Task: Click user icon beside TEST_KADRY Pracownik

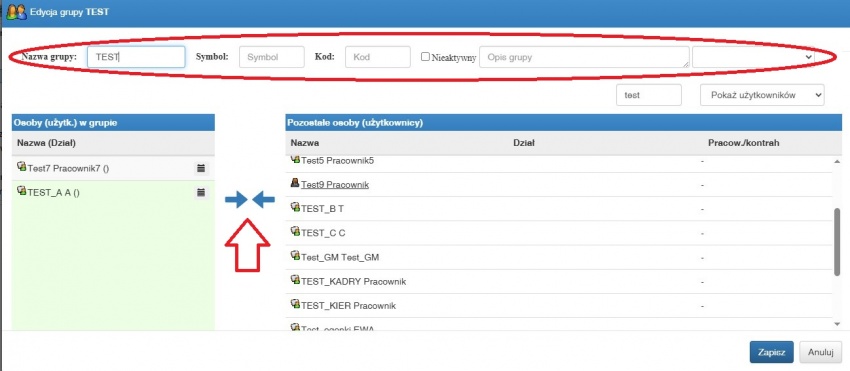Action: pyautogui.click(x=295, y=280)
